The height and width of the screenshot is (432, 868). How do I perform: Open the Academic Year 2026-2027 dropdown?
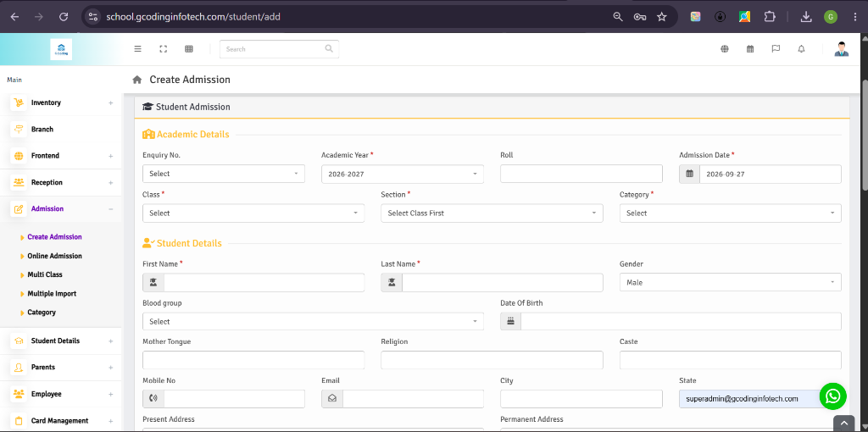(403, 174)
